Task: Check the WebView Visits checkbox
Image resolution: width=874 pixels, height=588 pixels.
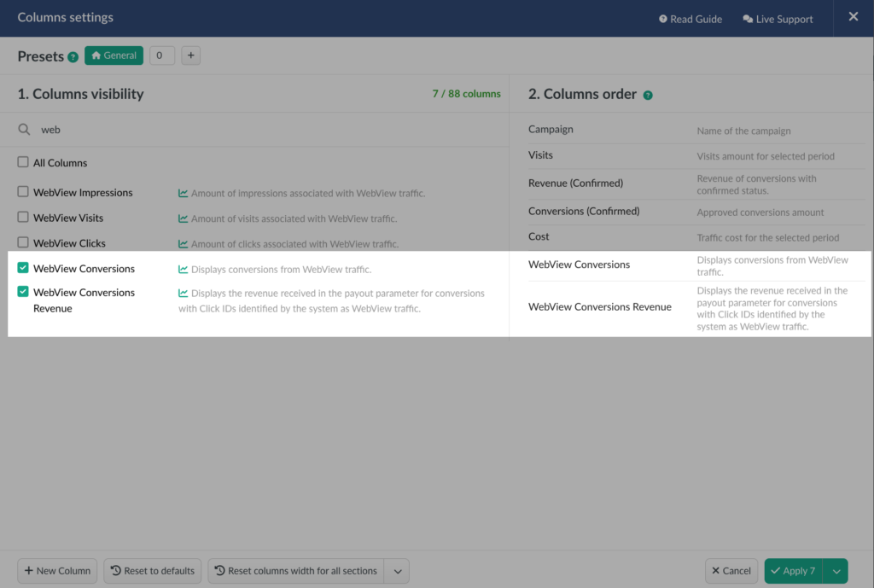Action: click(x=23, y=217)
